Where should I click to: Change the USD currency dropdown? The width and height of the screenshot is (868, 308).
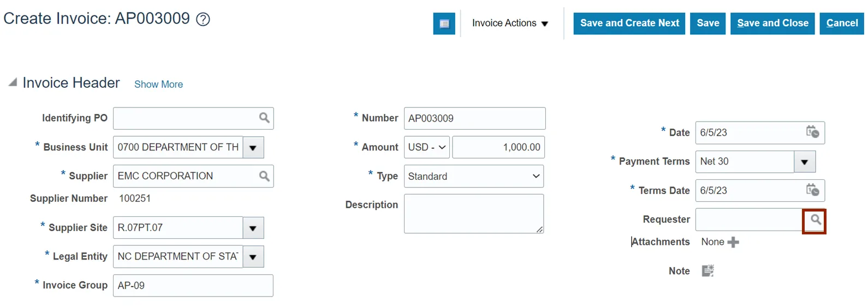[426, 147]
